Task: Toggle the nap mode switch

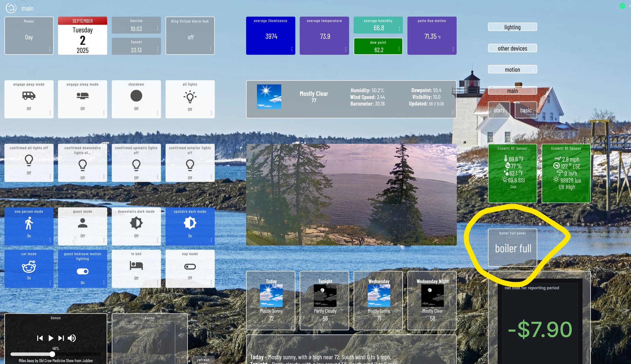Action: [190, 267]
